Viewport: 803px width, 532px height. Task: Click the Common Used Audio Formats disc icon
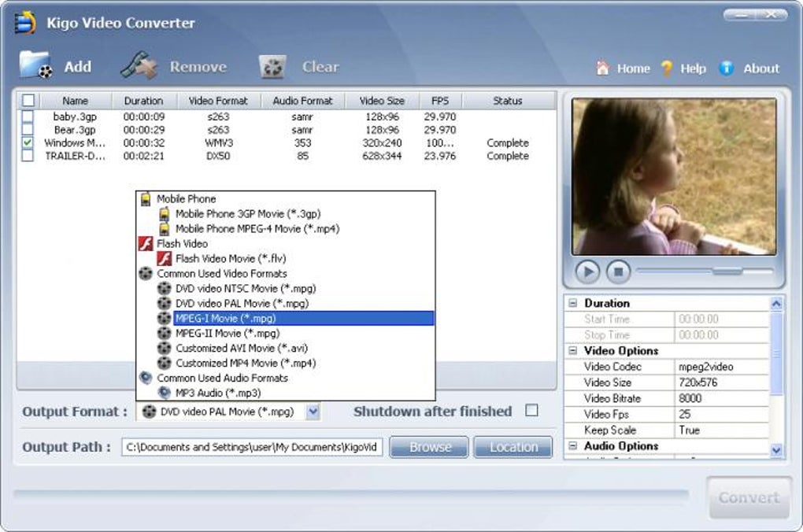coord(146,378)
